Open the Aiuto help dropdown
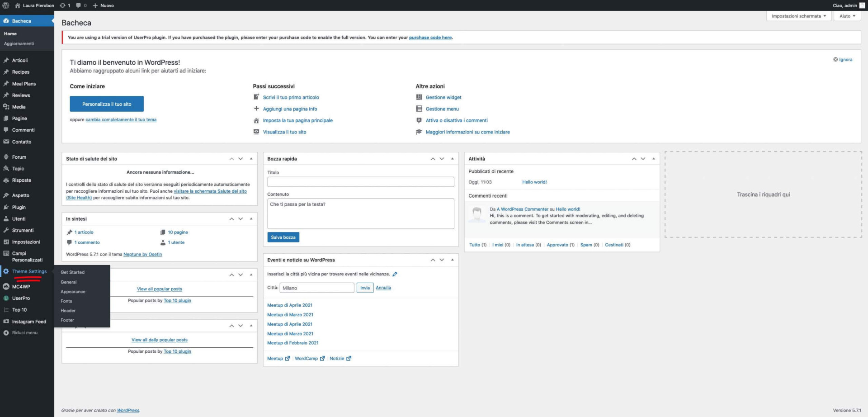Image resolution: width=868 pixels, height=417 pixels. click(847, 16)
